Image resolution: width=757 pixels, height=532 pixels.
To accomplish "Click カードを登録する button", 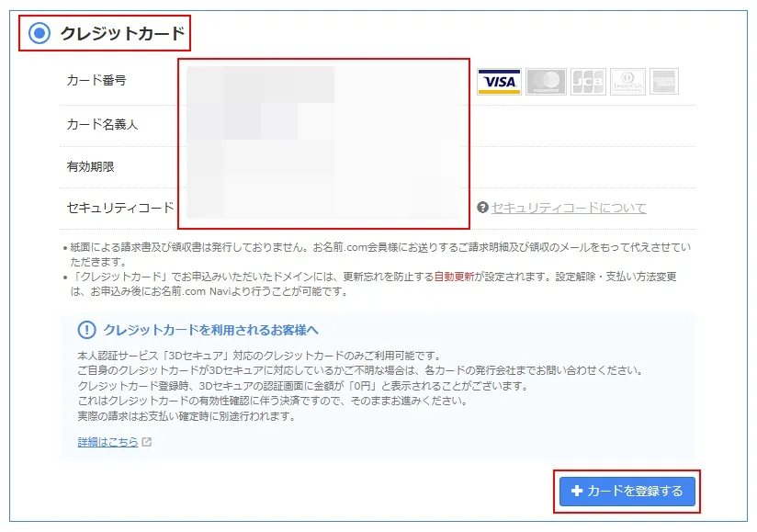I will 627,492.
